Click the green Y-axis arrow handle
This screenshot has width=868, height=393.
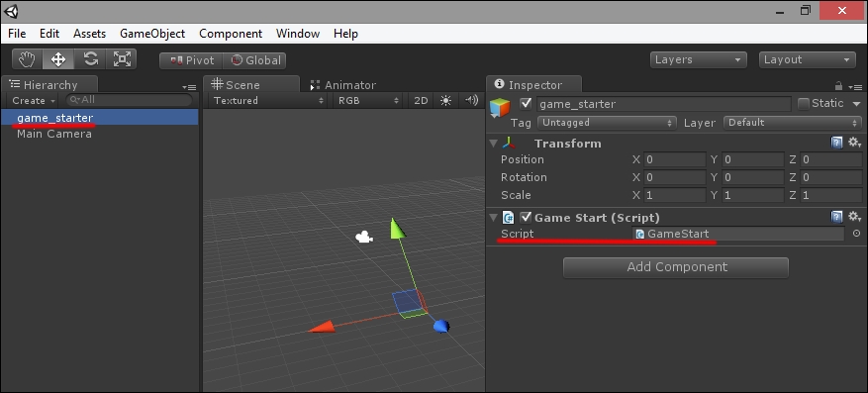coord(398,228)
